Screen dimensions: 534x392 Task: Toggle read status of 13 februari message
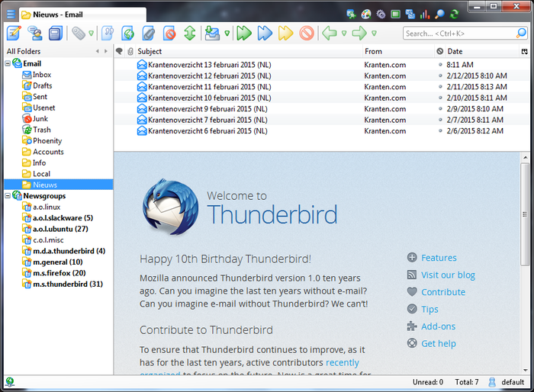coord(440,64)
